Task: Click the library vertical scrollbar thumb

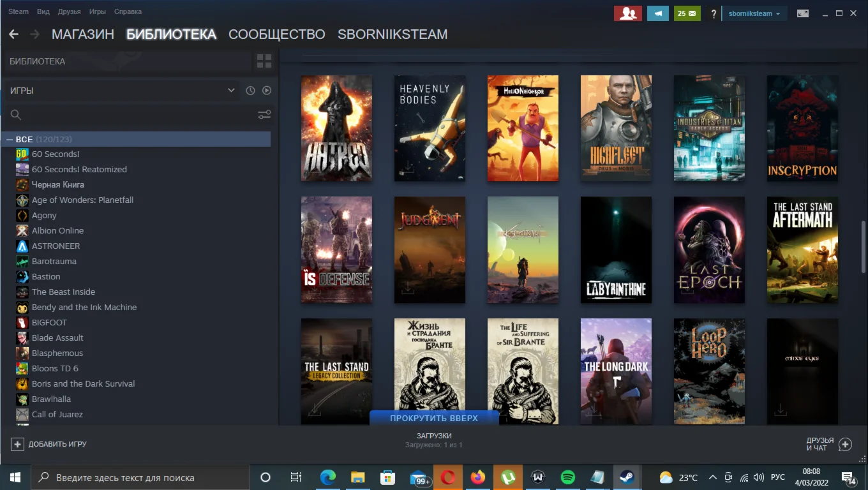Action: 864,246
